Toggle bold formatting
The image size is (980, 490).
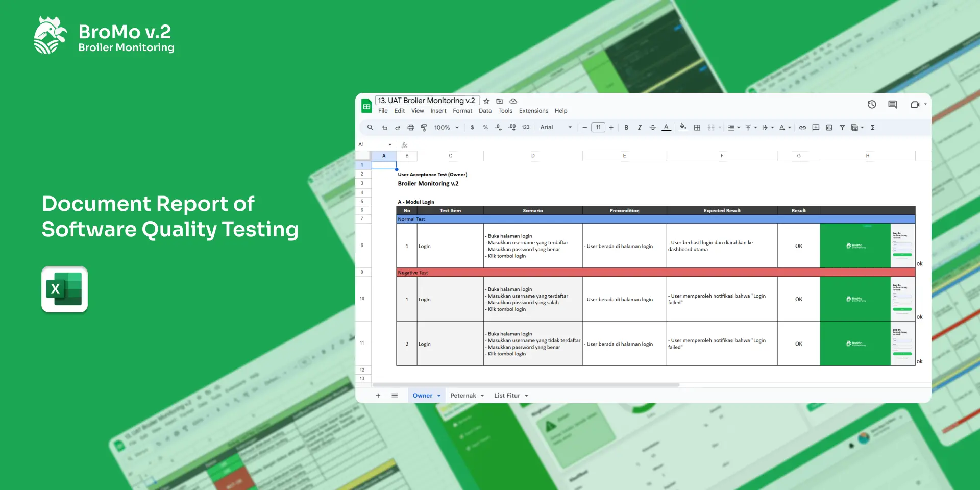[x=626, y=128]
